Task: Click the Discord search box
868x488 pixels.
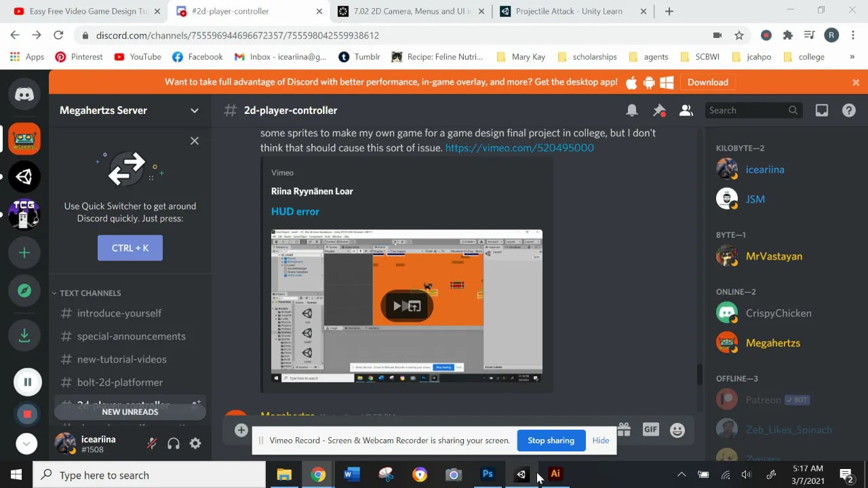Action: 753,110
